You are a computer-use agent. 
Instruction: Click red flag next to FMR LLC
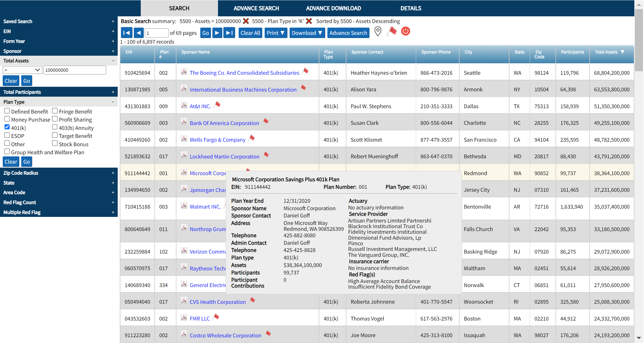216,317
